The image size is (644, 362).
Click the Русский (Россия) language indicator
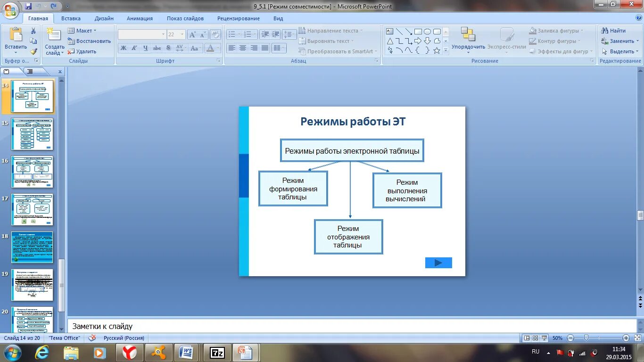(124, 338)
